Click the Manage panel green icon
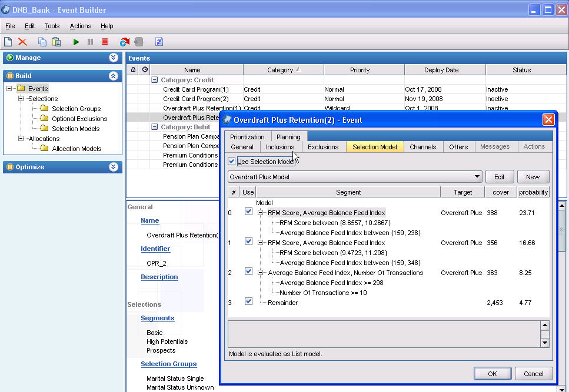 (x=10, y=58)
